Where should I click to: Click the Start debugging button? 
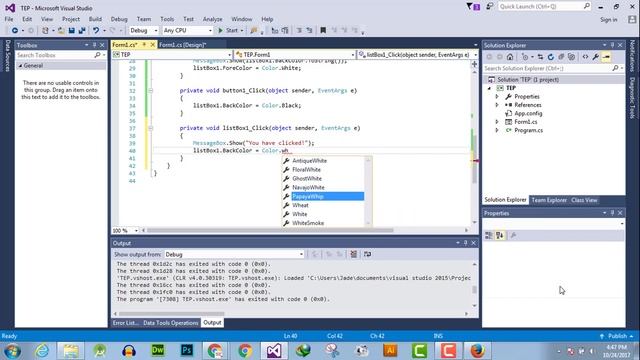(x=230, y=31)
